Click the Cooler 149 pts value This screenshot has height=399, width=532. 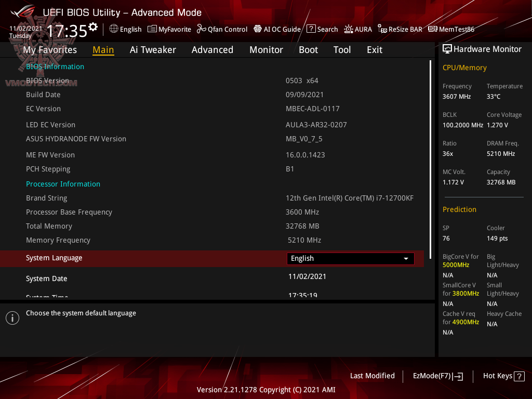pyautogui.click(x=497, y=238)
